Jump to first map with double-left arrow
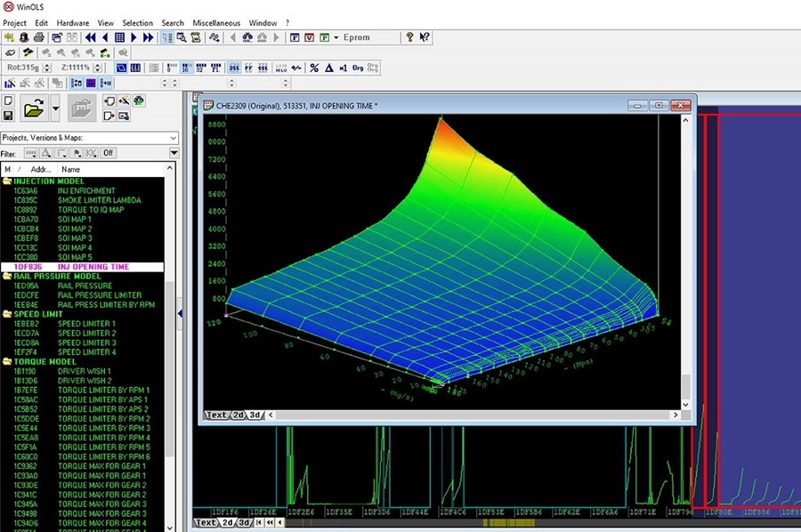The height and width of the screenshot is (532, 801). pos(90,37)
